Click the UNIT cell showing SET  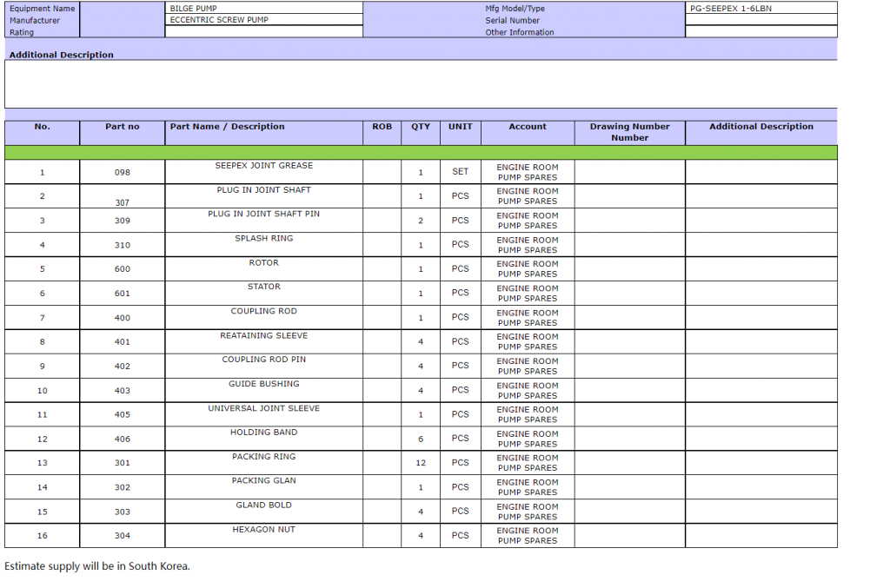click(x=460, y=171)
